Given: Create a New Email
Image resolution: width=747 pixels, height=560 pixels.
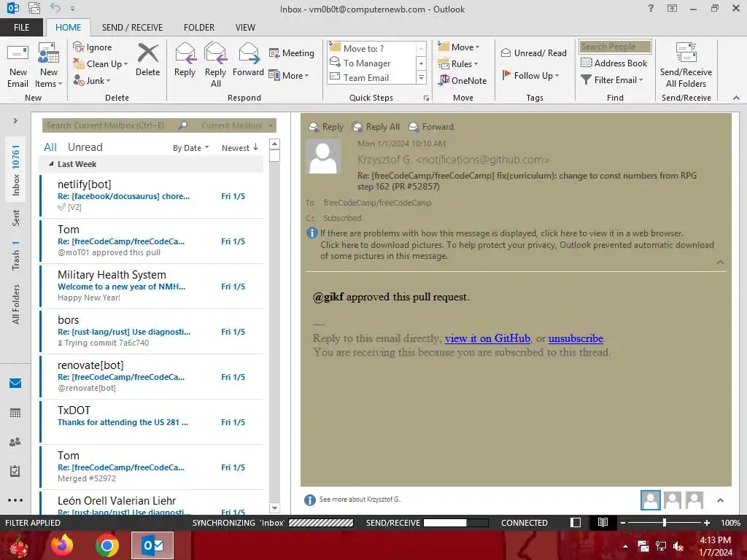Looking at the screenshot, I should [18, 65].
